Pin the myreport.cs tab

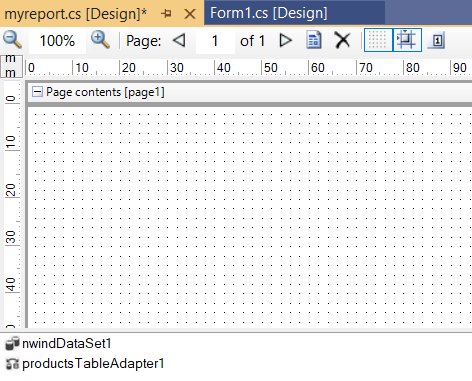click(x=166, y=14)
